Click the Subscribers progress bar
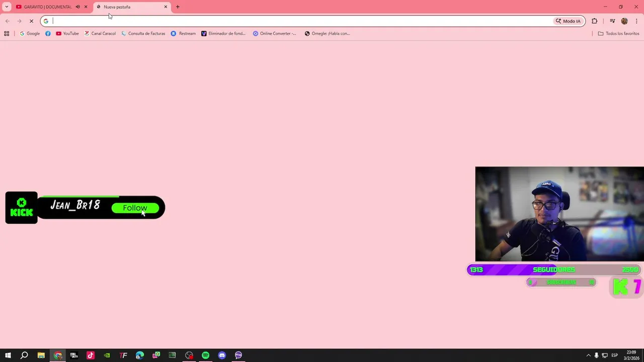This screenshot has width=644, height=362. coord(561,283)
